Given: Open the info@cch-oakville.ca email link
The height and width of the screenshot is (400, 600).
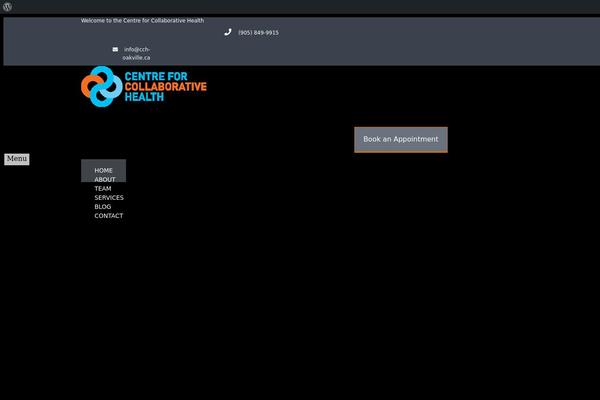Looking at the screenshot, I should pyautogui.click(x=137, y=54).
